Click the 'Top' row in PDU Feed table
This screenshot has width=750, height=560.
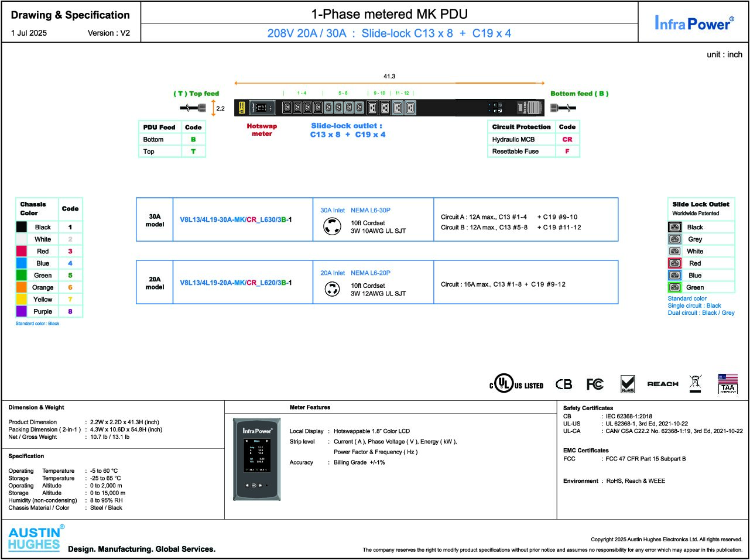pyautogui.click(x=172, y=152)
